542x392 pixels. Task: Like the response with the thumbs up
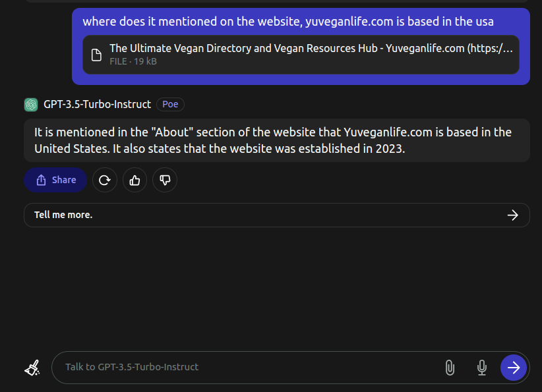tap(135, 180)
